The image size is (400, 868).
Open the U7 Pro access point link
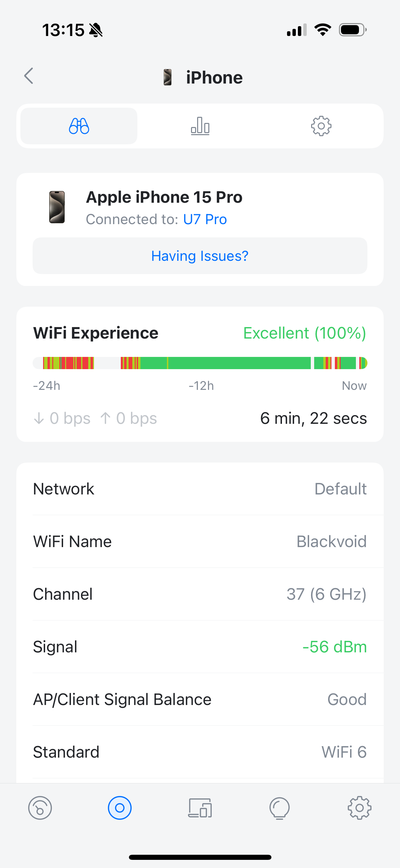click(205, 219)
